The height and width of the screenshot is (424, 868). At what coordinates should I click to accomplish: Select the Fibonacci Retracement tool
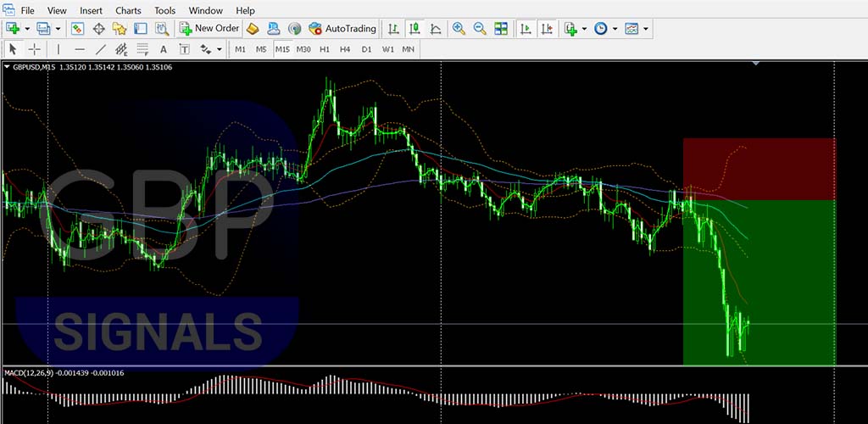pyautogui.click(x=142, y=49)
